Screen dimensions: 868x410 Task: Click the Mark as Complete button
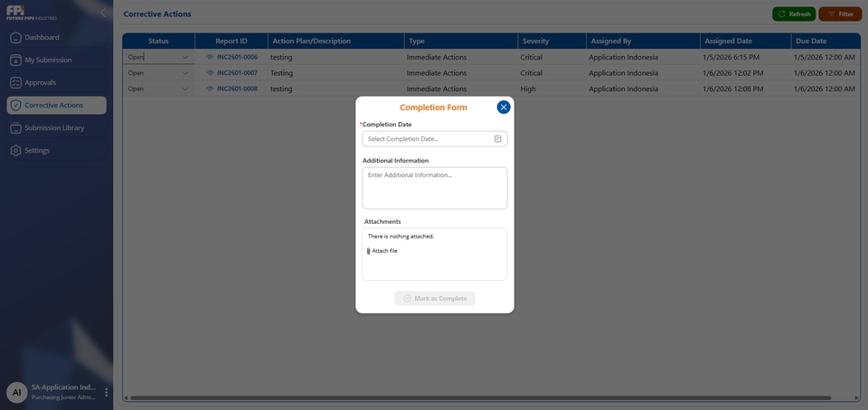[435, 298]
